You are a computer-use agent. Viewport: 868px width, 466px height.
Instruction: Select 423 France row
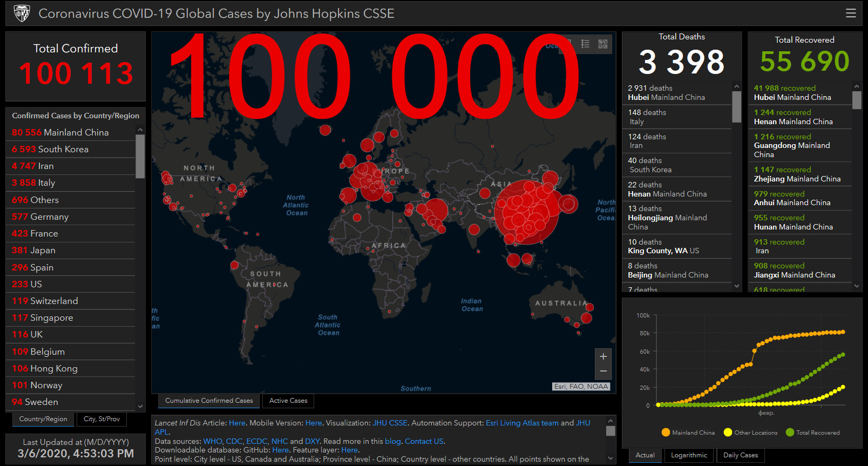tap(70, 233)
